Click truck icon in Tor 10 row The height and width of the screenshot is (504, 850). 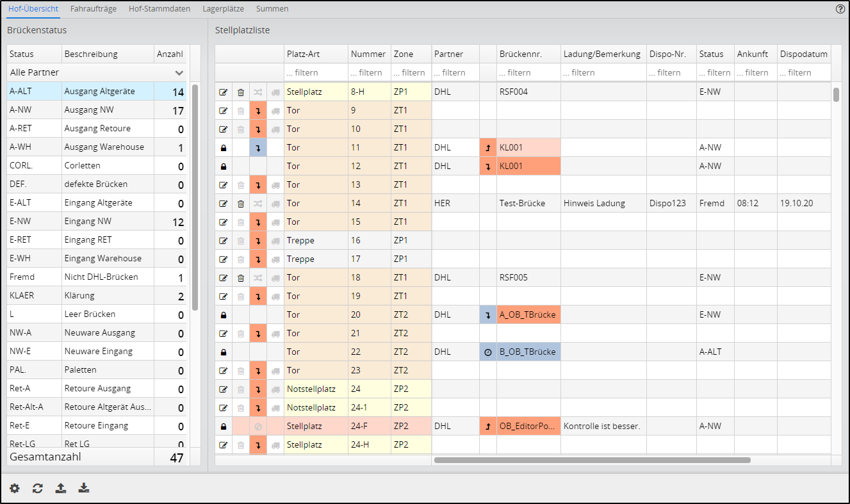(275, 129)
